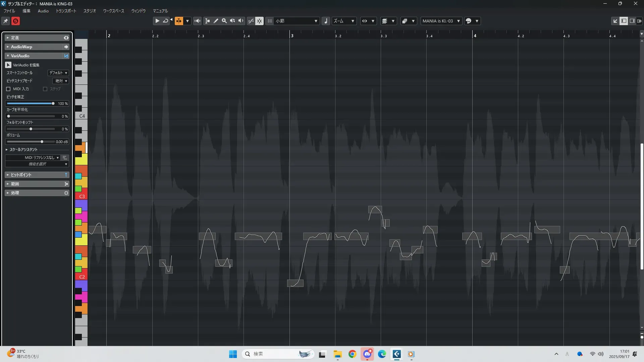Click the Chrome icon in taskbar
The width and height of the screenshot is (644, 362).
click(x=352, y=354)
